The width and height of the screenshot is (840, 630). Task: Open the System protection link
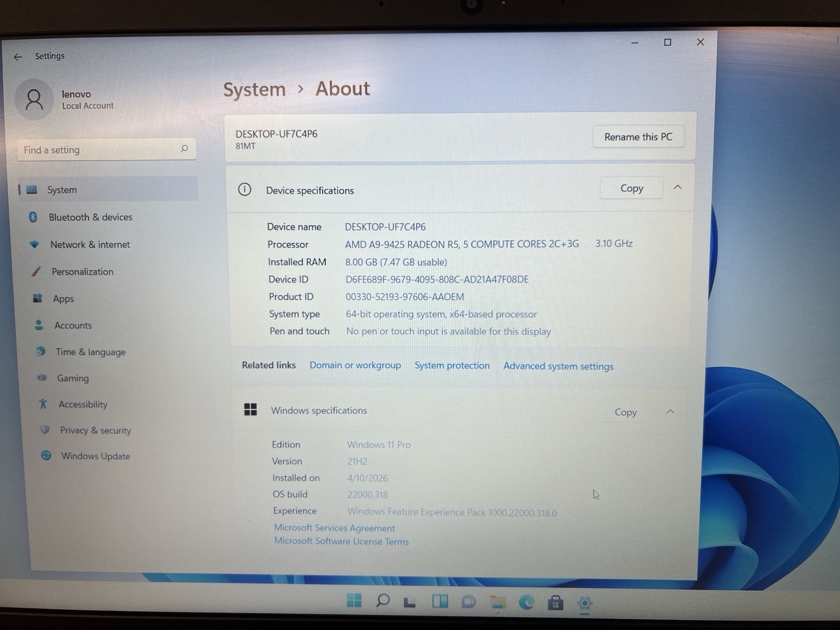[x=452, y=365]
